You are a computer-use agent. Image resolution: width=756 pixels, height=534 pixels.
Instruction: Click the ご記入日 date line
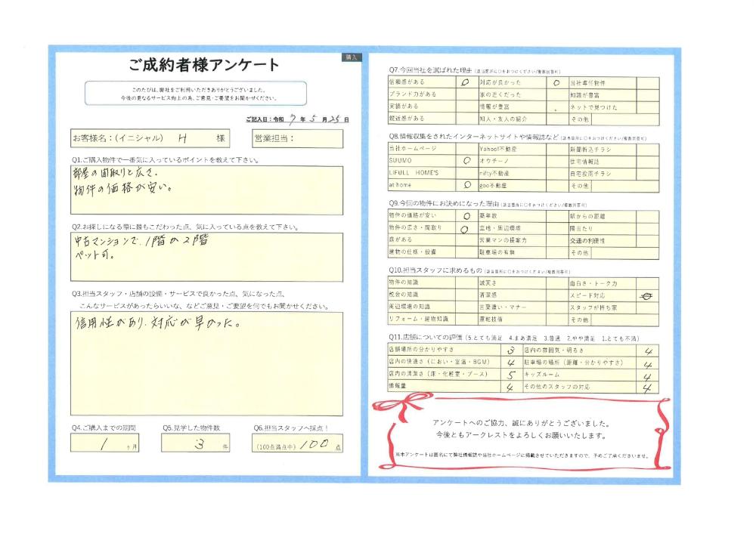click(297, 119)
